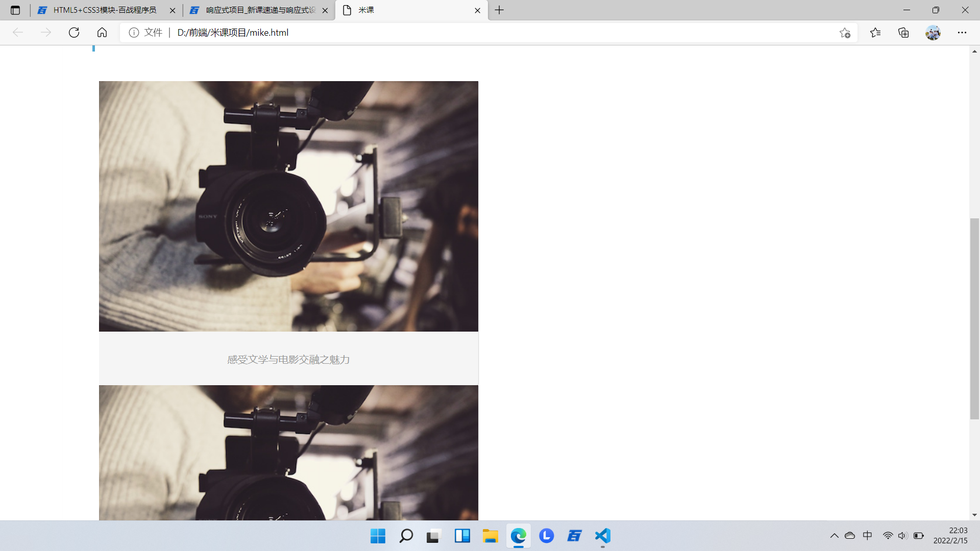Click Microsoft Edge taskbar icon

pos(519,536)
